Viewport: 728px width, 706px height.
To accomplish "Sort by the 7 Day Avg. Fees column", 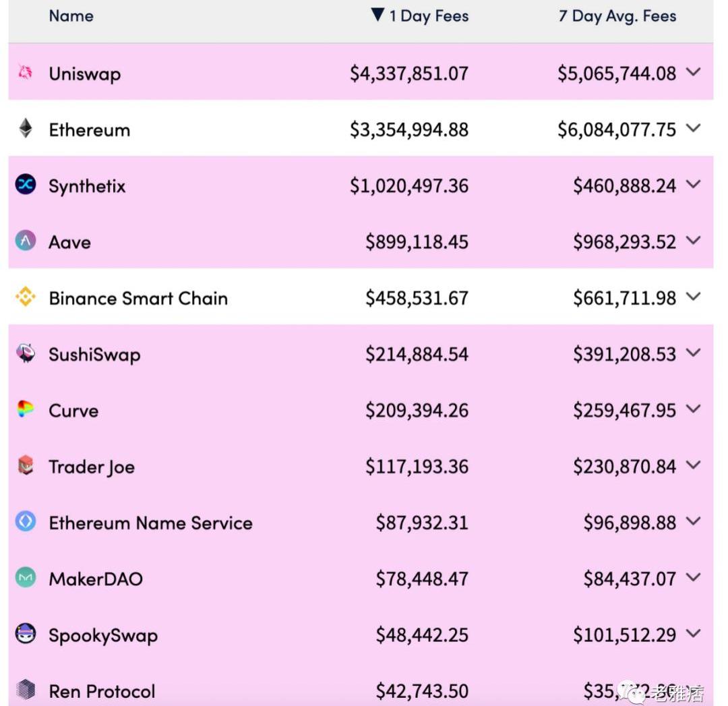I will click(x=617, y=16).
